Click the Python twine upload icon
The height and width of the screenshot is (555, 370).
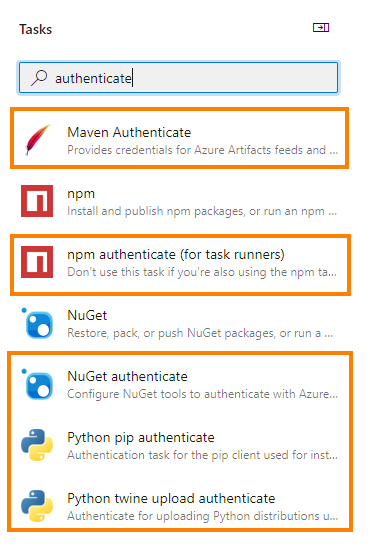tap(37, 506)
